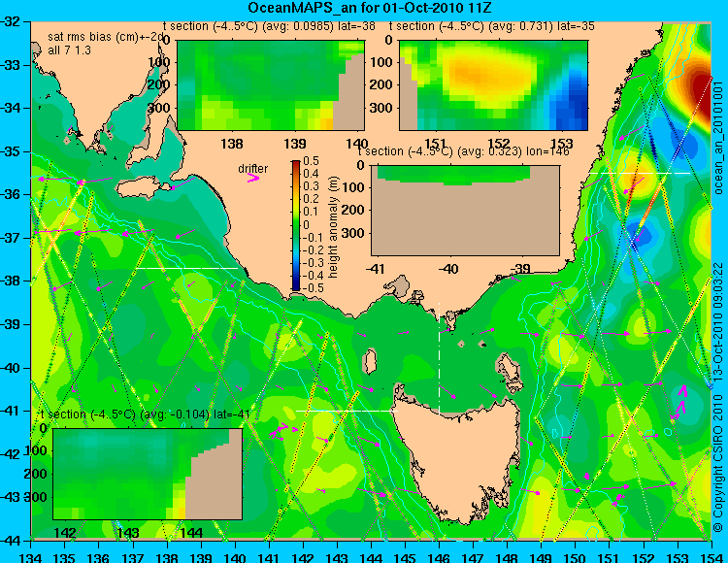This screenshot has width=728, height=563.
Task: Click latitude axis label -32
Action: pos(11,21)
